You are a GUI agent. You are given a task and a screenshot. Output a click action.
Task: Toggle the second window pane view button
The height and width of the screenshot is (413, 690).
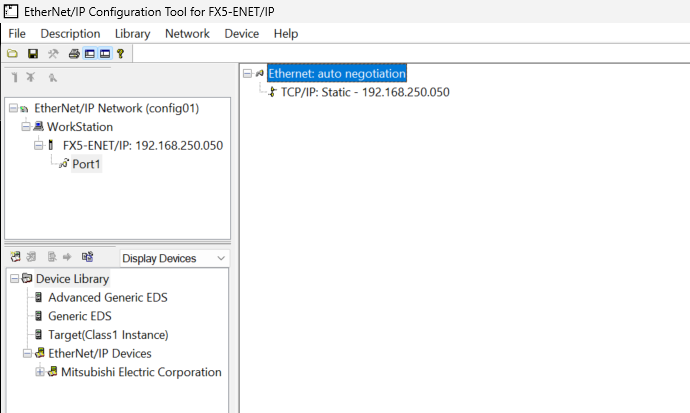(105, 53)
